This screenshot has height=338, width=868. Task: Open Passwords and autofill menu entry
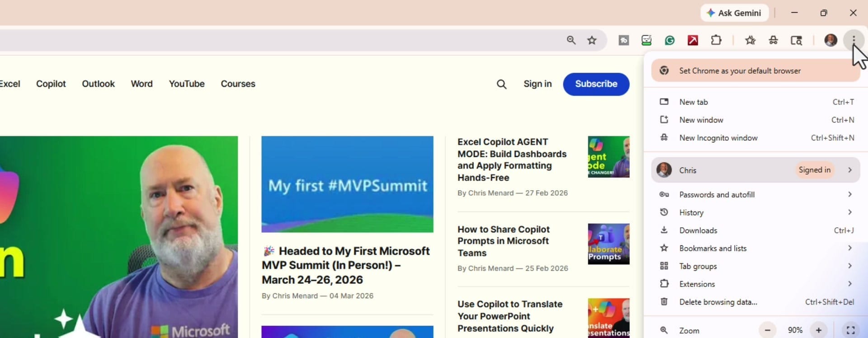click(755, 194)
